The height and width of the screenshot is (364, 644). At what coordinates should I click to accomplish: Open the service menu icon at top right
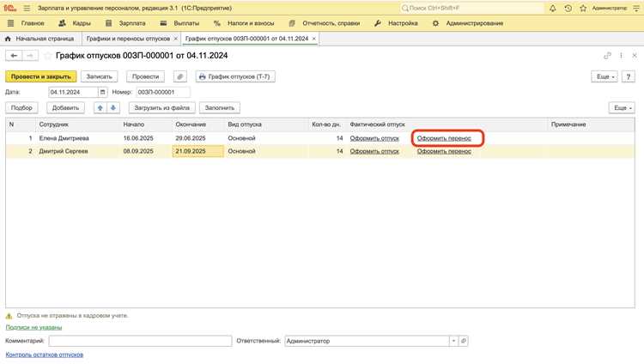636,9
